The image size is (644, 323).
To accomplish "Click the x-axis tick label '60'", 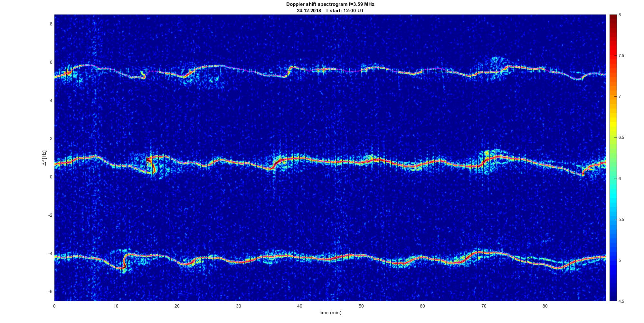I will tap(422, 306).
